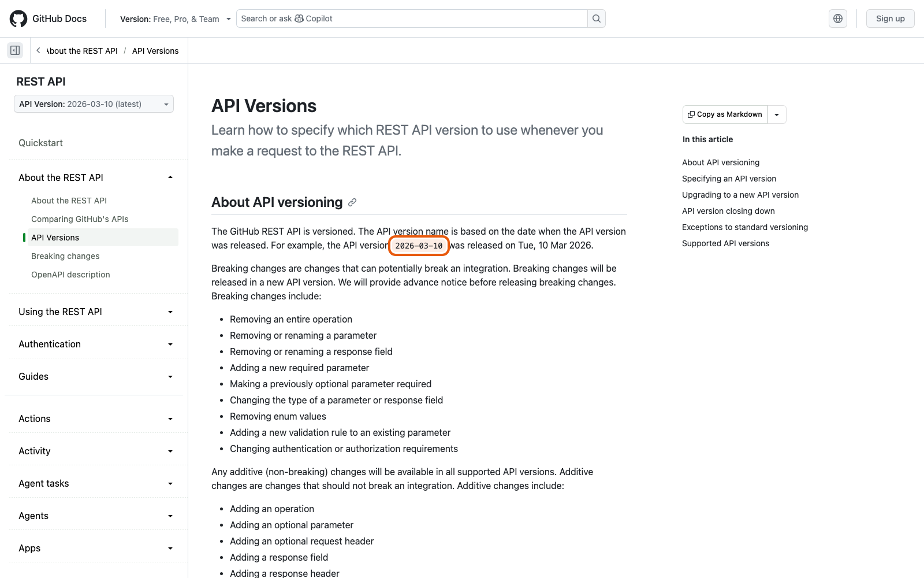The width and height of the screenshot is (924, 578).
Task: Open About the REST API sub-item
Action: point(69,201)
